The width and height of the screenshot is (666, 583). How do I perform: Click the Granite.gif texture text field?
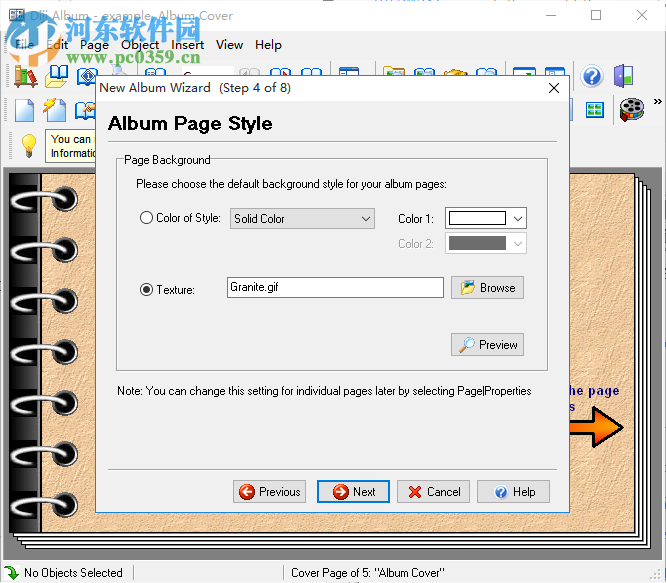[x=335, y=287]
